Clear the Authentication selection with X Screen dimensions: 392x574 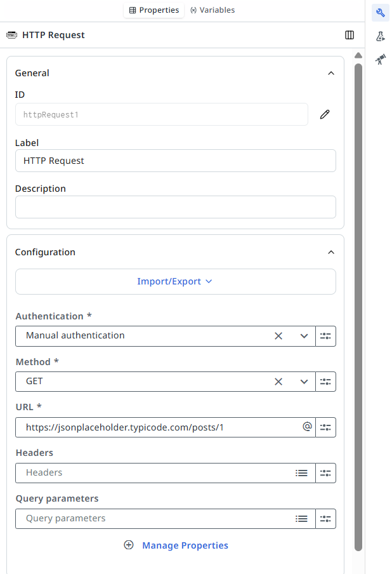[278, 336]
